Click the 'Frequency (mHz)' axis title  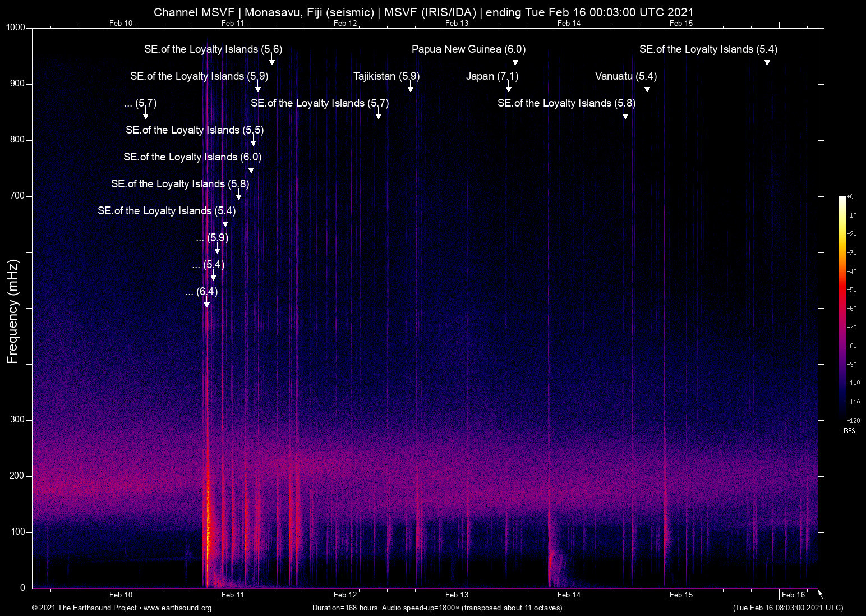12,311
